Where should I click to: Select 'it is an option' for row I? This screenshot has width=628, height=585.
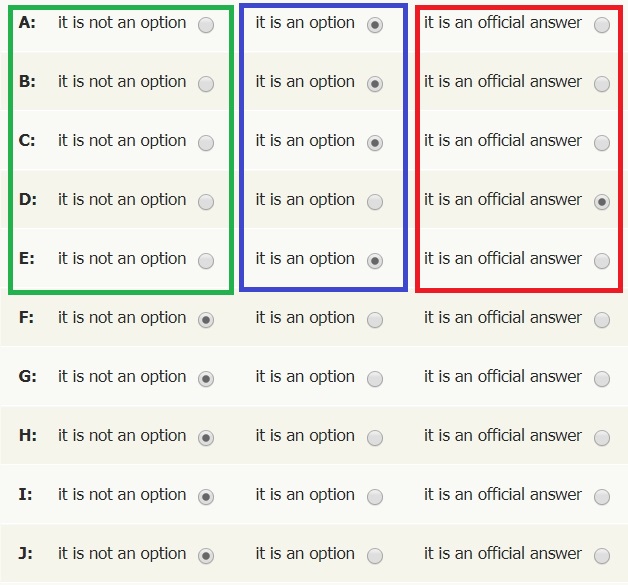375,498
